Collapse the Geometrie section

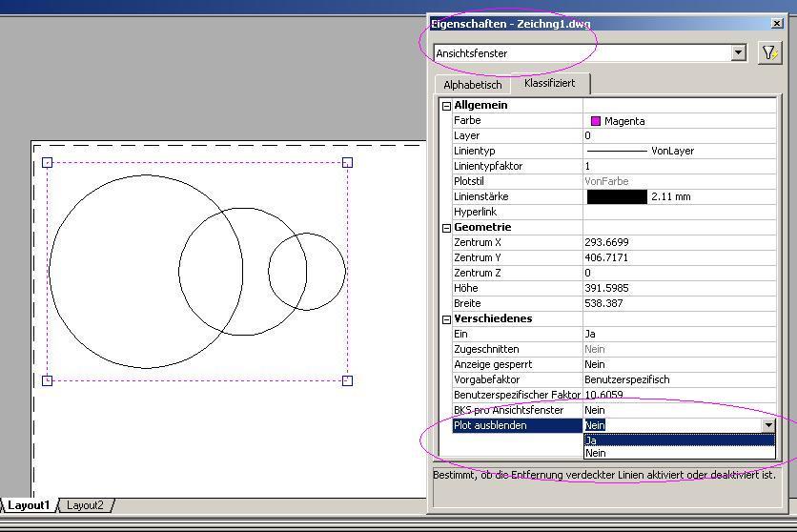(x=446, y=228)
